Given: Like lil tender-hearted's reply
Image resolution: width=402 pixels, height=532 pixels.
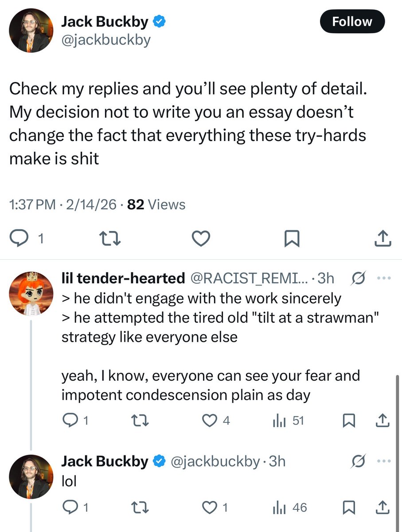Looking at the screenshot, I should (210, 420).
